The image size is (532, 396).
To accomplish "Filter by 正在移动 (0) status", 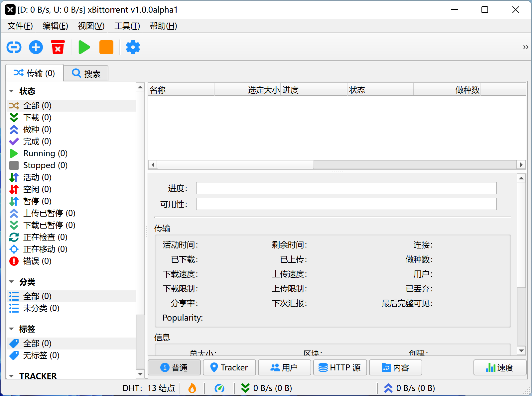I will pyautogui.click(x=71, y=249).
